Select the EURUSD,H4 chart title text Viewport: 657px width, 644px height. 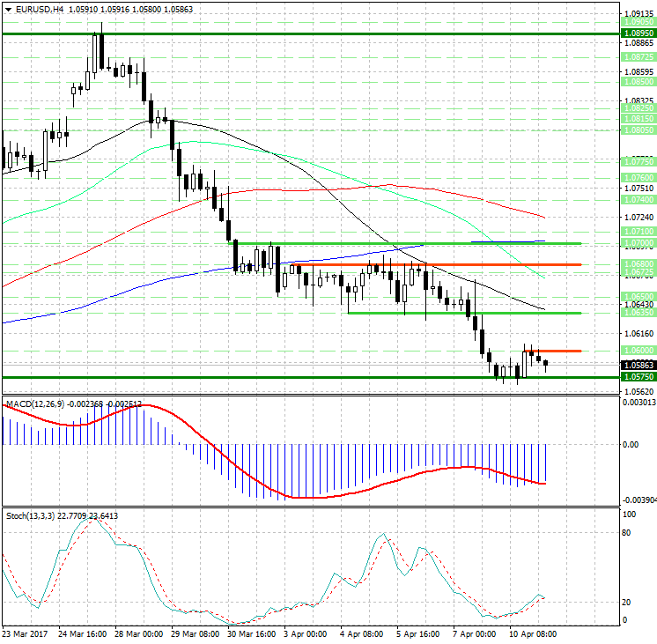pos(40,9)
